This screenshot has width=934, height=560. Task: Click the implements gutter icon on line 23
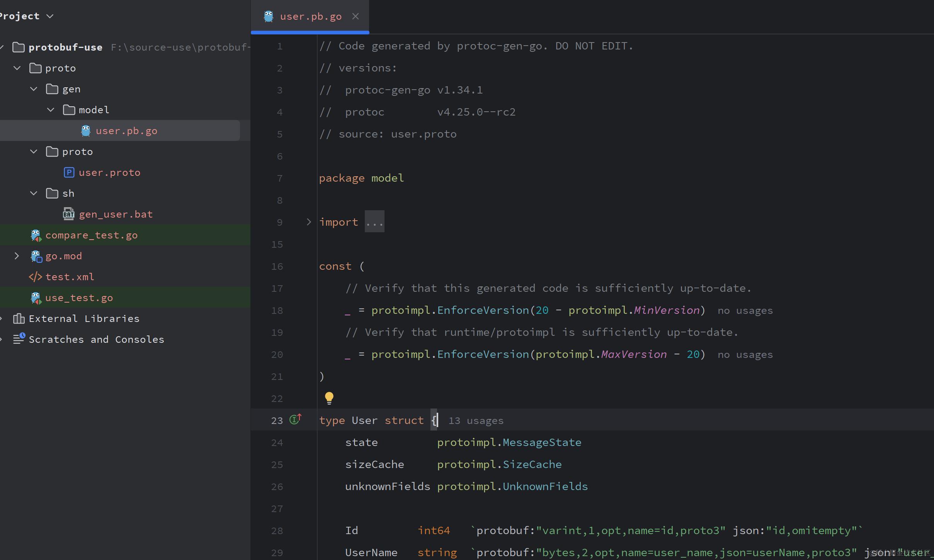(x=295, y=420)
